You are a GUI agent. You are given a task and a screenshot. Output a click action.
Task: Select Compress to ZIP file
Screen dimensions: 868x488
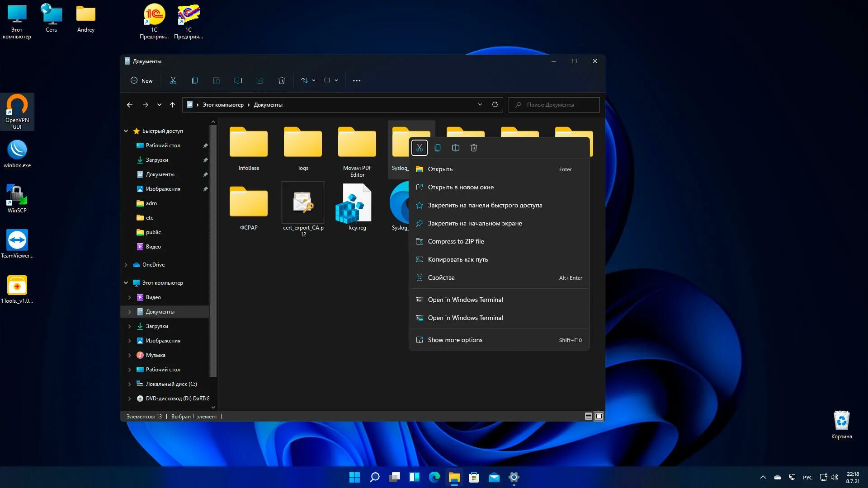[456, 241]
